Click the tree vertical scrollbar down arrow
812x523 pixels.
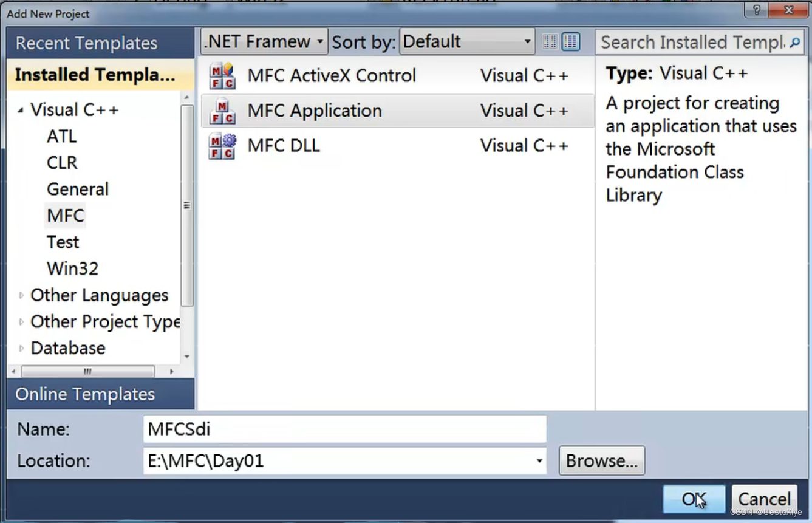coord(187,357)
